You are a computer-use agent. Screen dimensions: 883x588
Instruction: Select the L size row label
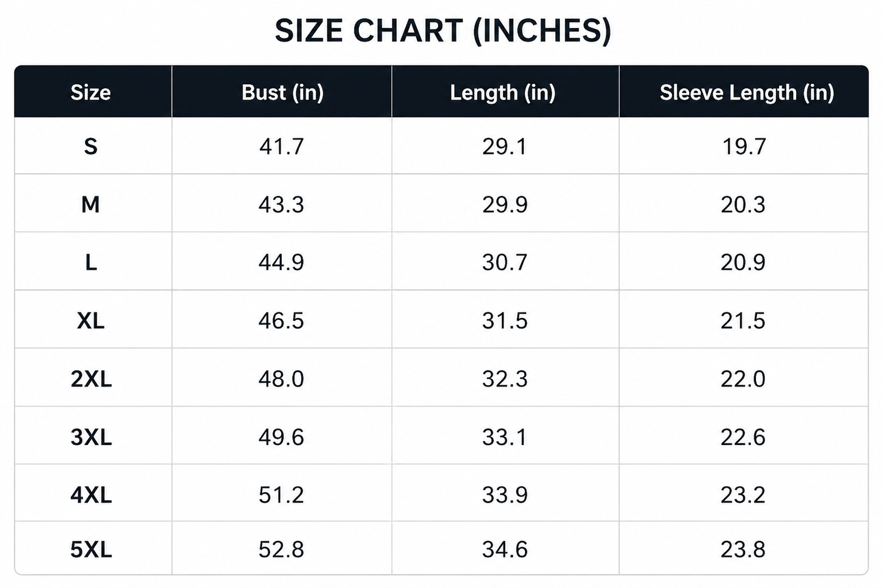(90, 263)
